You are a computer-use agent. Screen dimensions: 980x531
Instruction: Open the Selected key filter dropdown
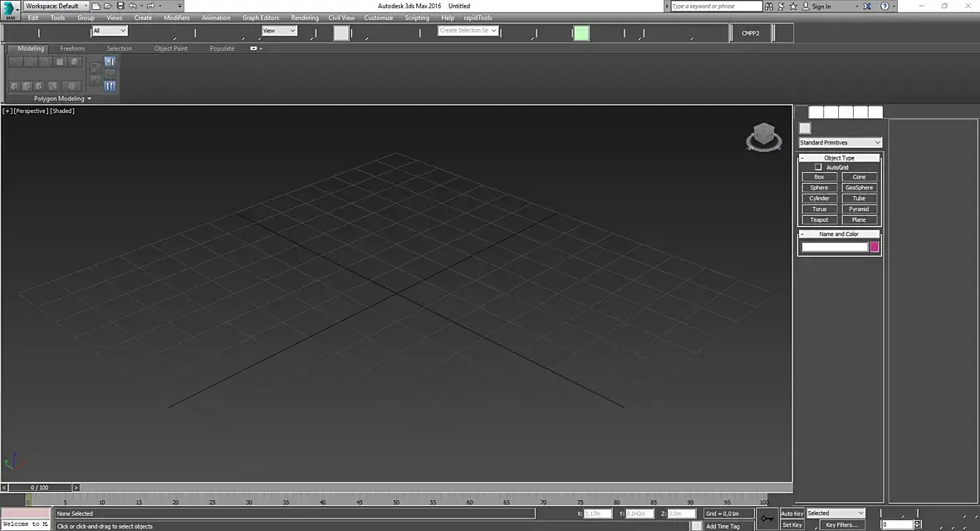point(835,513)
